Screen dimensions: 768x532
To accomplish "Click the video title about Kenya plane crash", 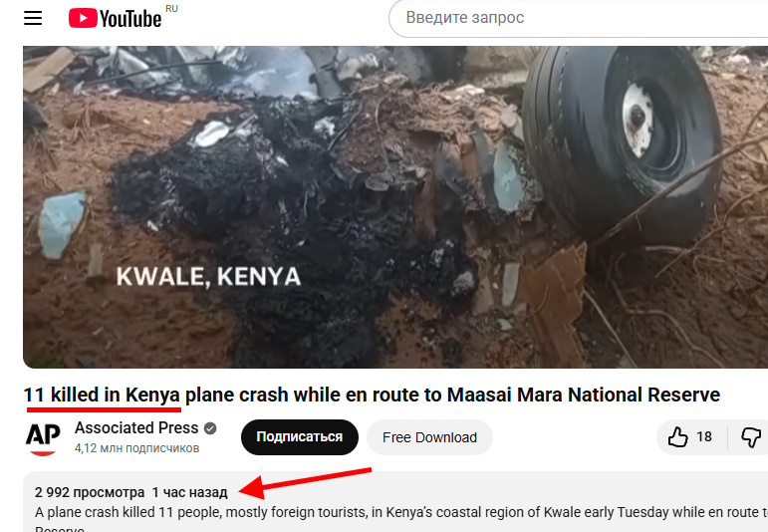I will [372, 395].
